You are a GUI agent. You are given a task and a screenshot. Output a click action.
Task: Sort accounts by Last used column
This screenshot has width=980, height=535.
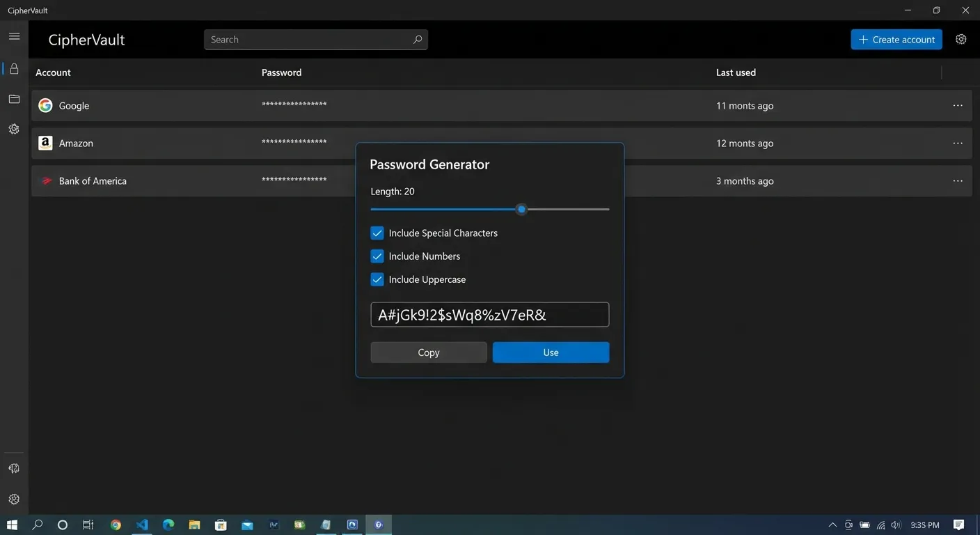coord(735,72)
